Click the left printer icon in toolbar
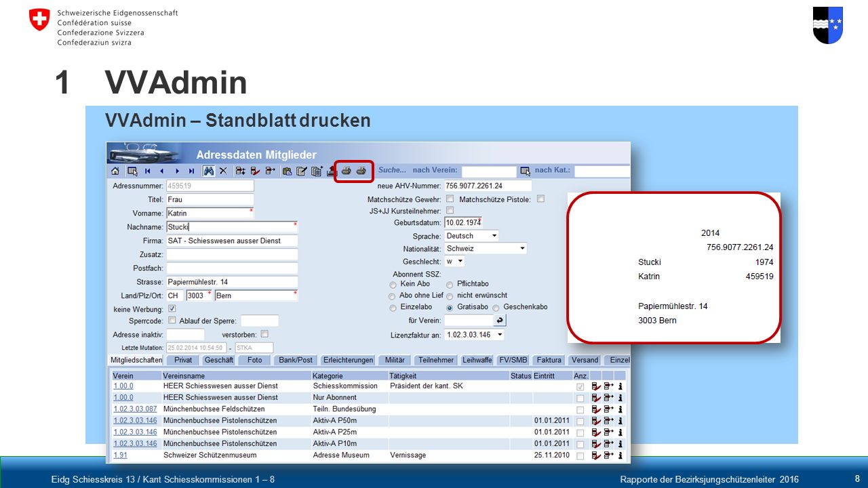The image size is (868, 488). pyautogui.click(x=347, y=171)
